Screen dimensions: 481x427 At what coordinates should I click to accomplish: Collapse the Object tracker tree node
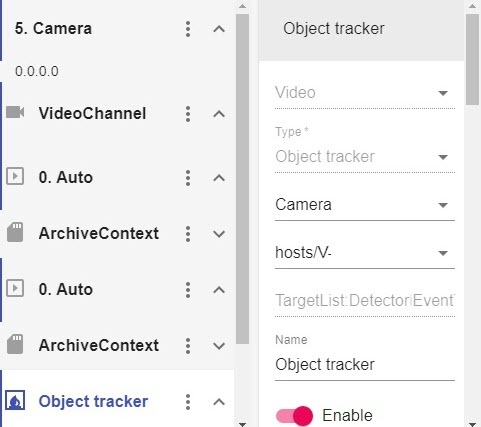[219, 402]
